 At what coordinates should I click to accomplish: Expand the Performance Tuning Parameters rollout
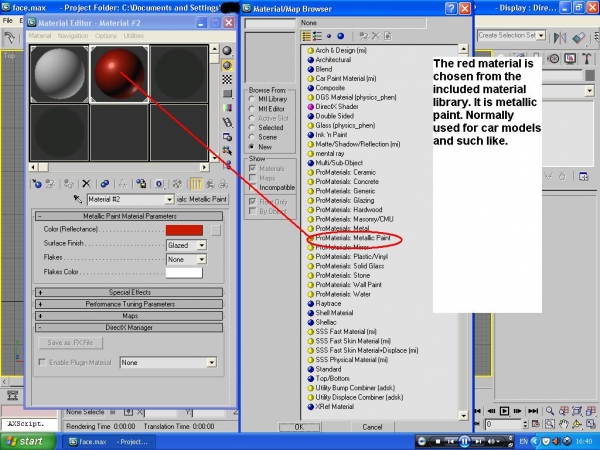coord(129,304)
